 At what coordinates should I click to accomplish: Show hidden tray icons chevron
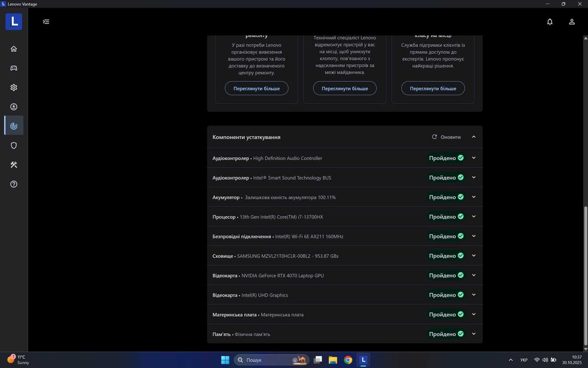pos(510,360)
